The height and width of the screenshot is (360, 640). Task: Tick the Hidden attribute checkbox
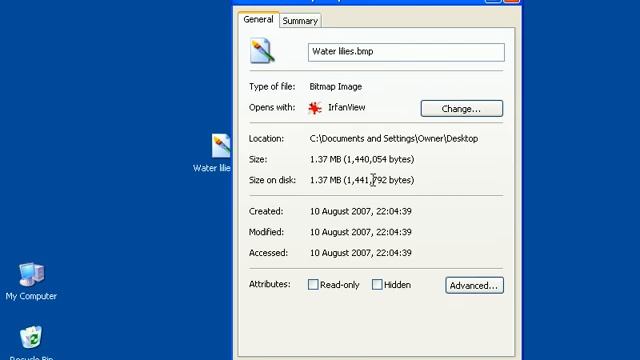coord(377,284)
